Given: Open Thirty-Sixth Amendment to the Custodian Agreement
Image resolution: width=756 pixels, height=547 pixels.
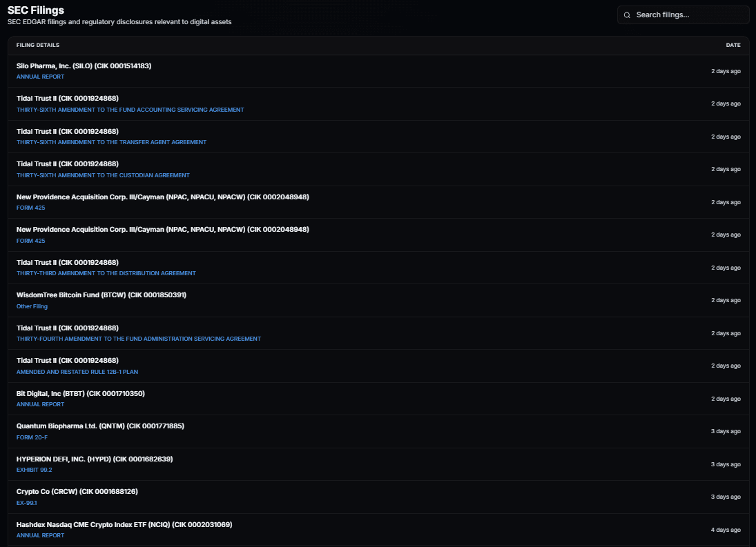Looking at the screenshot, I should pyautogui.click(x=103, y=175).
